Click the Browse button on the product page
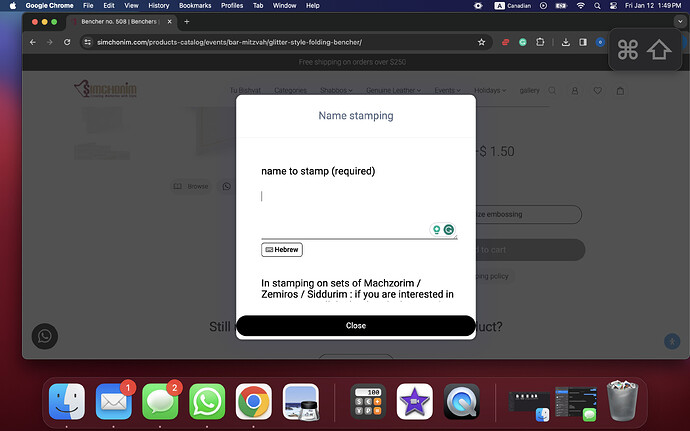690x431 pixels. tap(191, 186)
